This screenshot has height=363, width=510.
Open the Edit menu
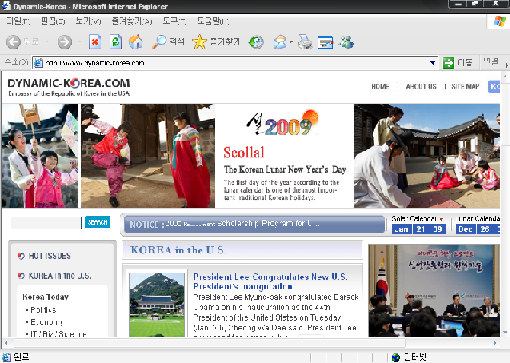pyautogui.click(x=53, y=21)
